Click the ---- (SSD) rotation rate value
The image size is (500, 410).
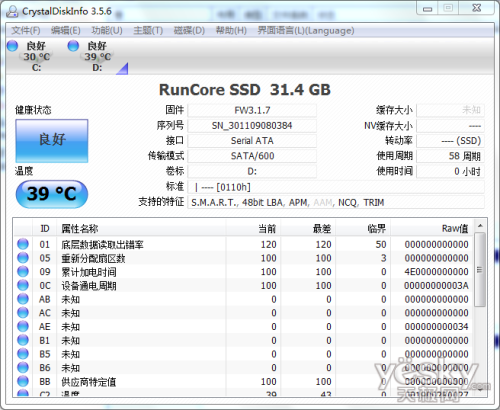(x=450, y=141)
